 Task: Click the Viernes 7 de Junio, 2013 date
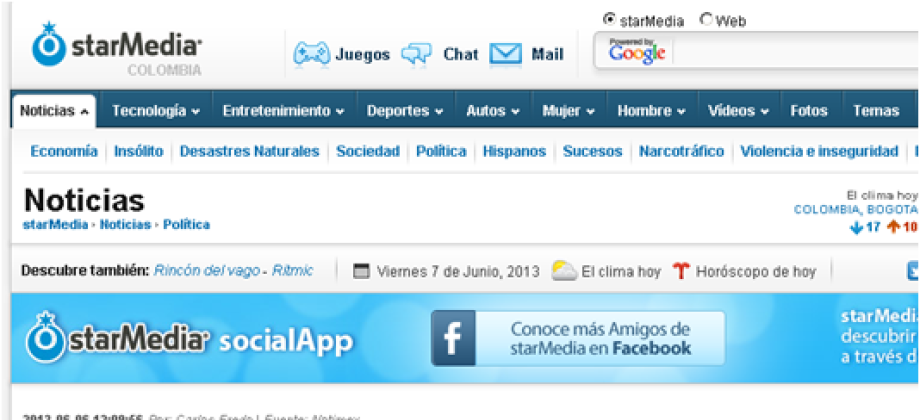click(458, 272)
